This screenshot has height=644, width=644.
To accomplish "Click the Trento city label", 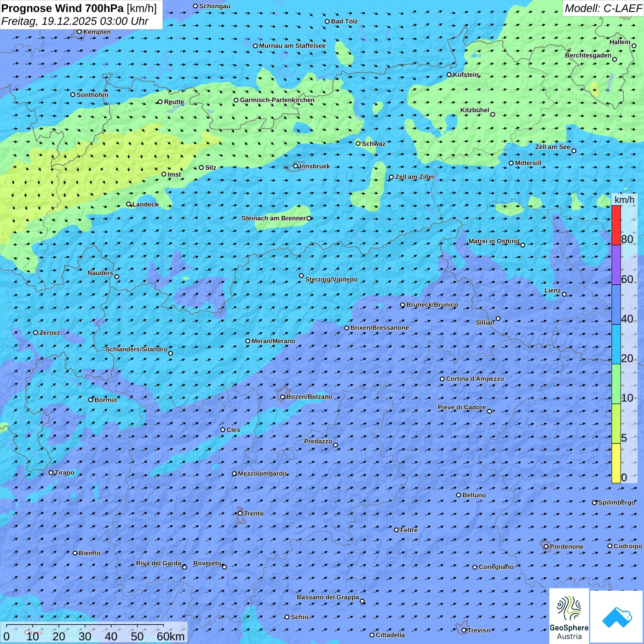I will [254, 513].
